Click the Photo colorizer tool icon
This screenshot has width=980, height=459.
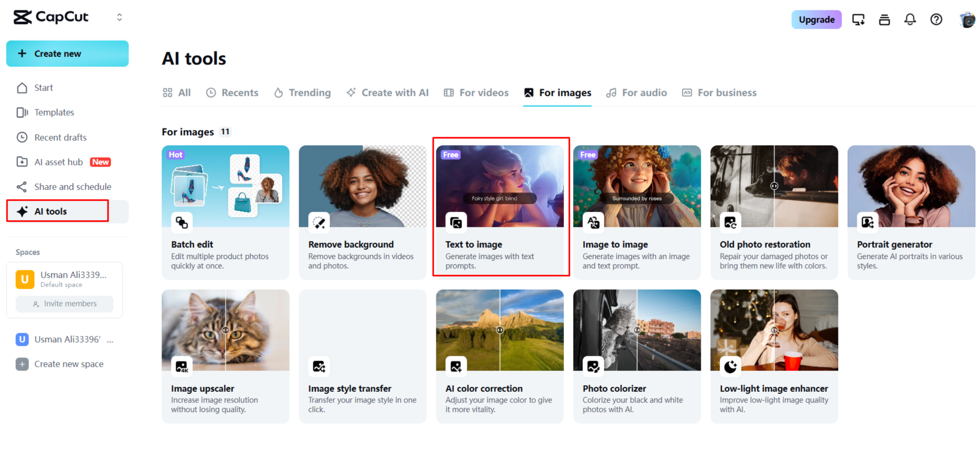pos(593,367)
